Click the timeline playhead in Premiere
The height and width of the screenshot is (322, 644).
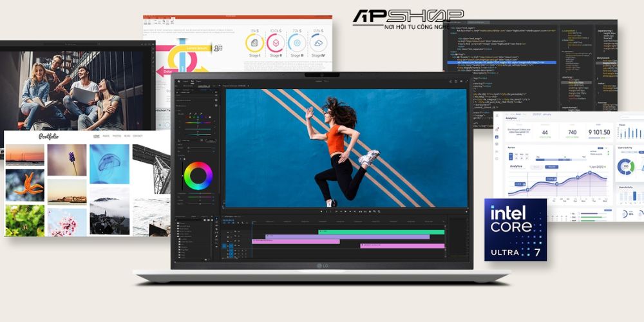click(252, 223)
